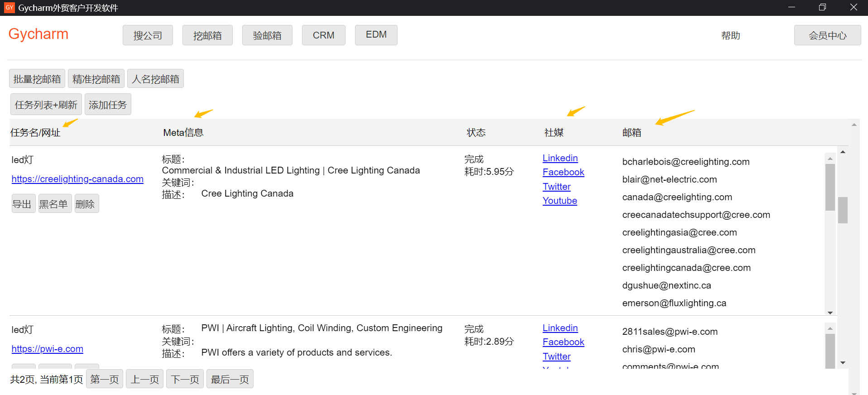Click the 任务名/网址 column header
Viewport: 868px width, 395px height.
point(35,132)
